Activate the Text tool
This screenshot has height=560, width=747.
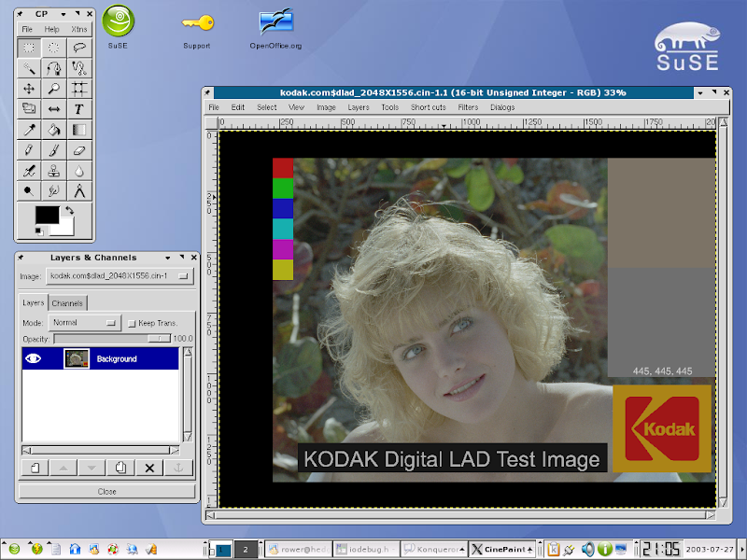pyautogui.click(x=79, y=109)
